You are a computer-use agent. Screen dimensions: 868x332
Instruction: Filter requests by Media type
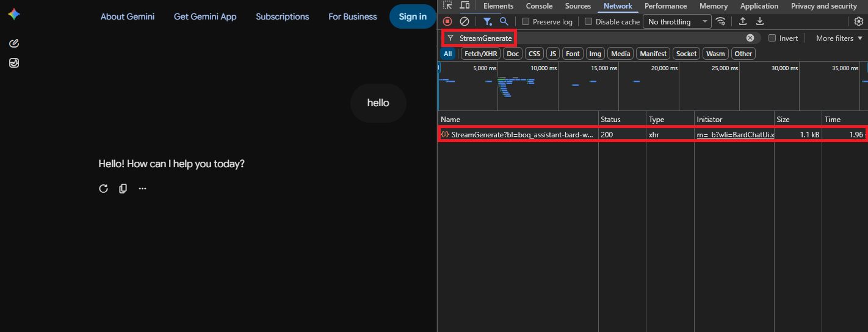click(x=620, y=54)
